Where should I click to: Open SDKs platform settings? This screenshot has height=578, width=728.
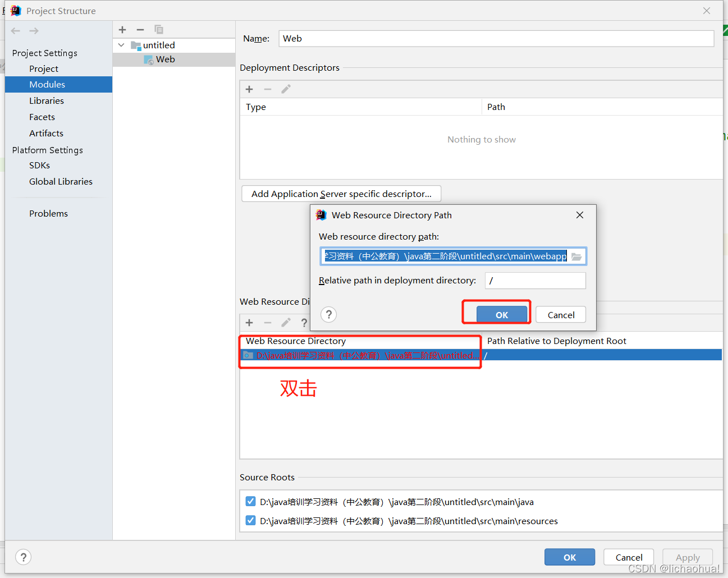pyautogui.click(x=39, y=165)
